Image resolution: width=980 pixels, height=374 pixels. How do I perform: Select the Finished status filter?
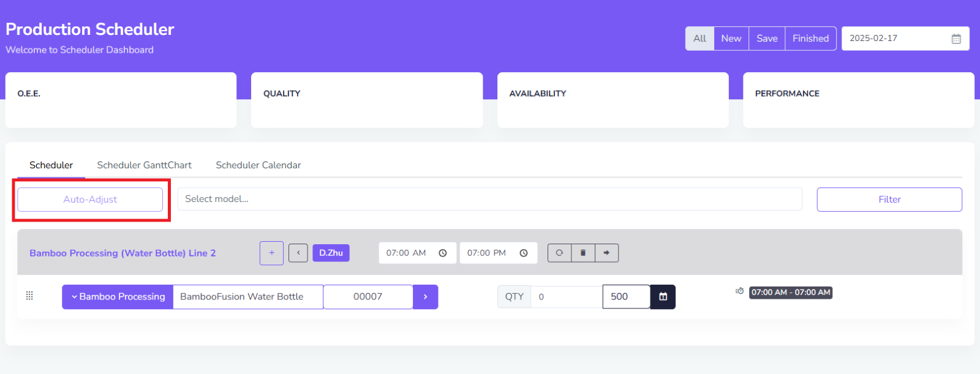810,39
